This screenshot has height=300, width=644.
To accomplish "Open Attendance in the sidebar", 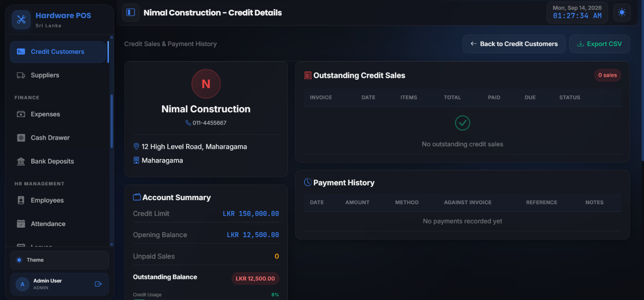I will point(57,224).
